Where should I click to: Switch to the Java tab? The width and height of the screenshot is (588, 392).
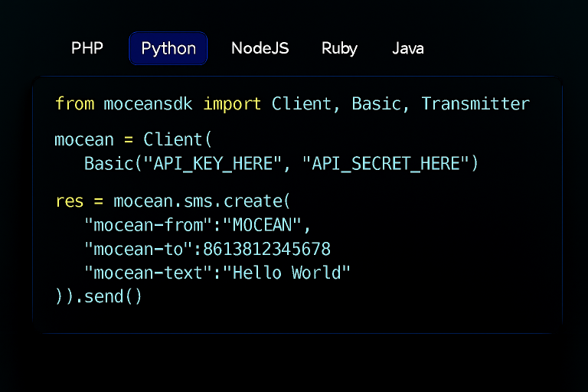click(x=408, y=48)
